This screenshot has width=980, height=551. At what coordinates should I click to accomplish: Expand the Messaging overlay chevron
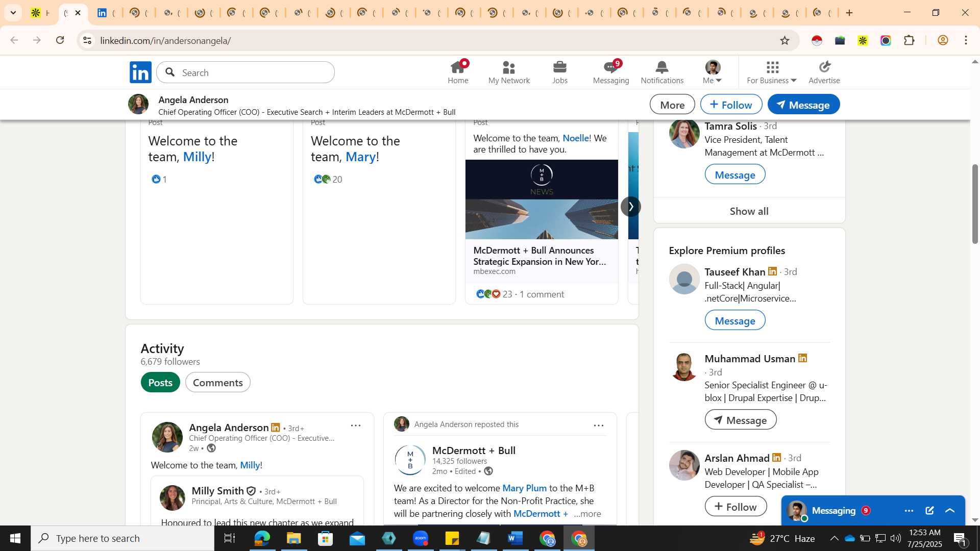(x=950, y=511)
